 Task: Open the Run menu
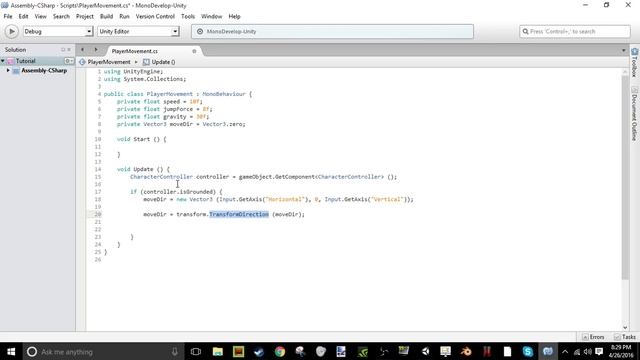pyautogui.click(x=124, y=16)
